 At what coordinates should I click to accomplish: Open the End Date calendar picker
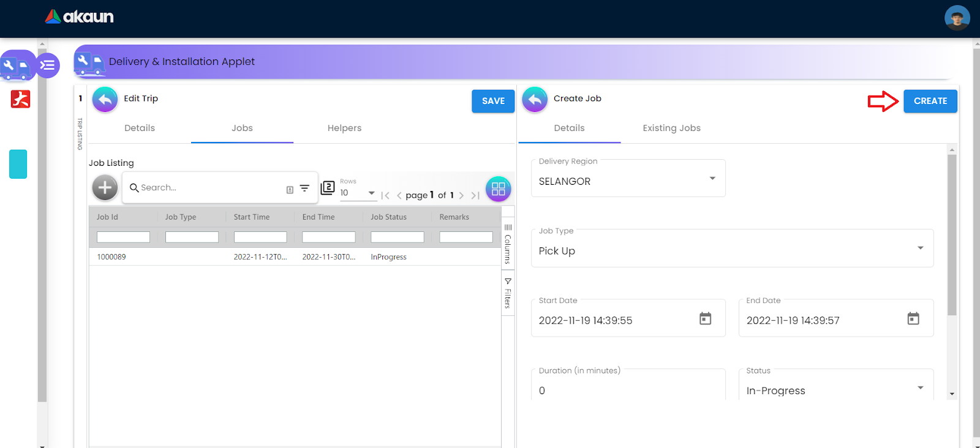click(913, 318)
